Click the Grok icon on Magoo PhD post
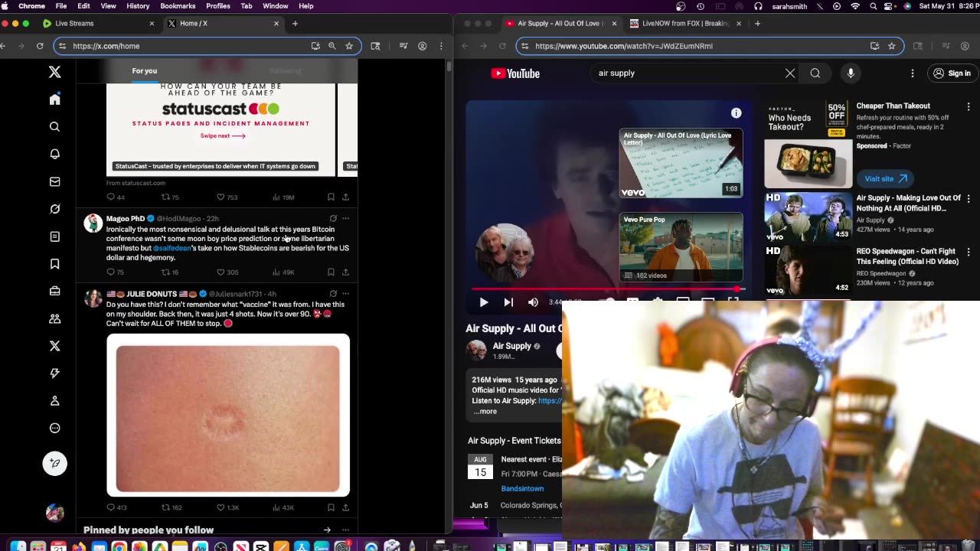The height and width of the screenshot is (551, 980). coord(332,219)
